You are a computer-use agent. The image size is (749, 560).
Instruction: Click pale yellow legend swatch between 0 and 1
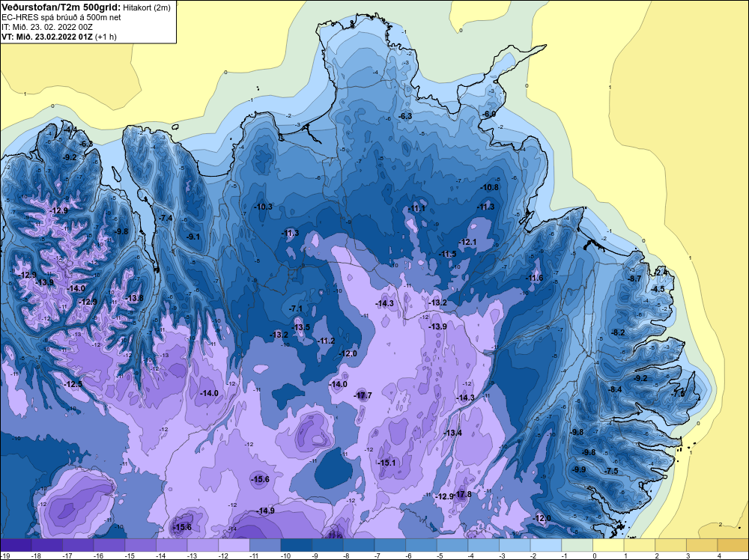pyautogui.click(x=608, y=545)
